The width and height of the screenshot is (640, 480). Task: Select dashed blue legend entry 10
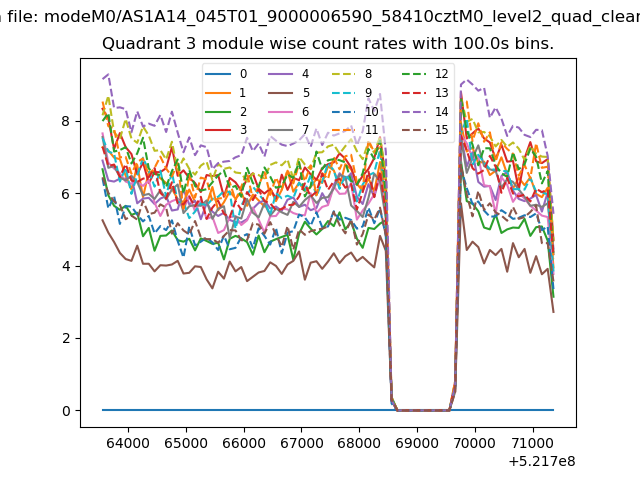354,111
